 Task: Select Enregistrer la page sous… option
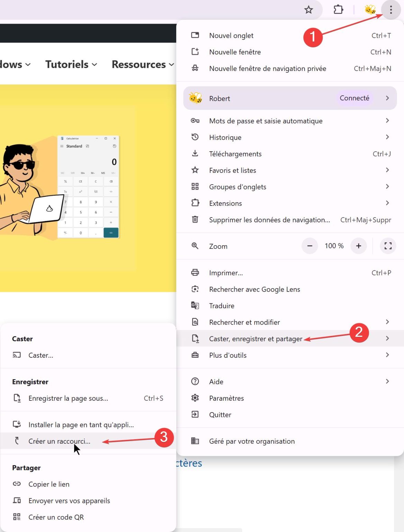68,398
